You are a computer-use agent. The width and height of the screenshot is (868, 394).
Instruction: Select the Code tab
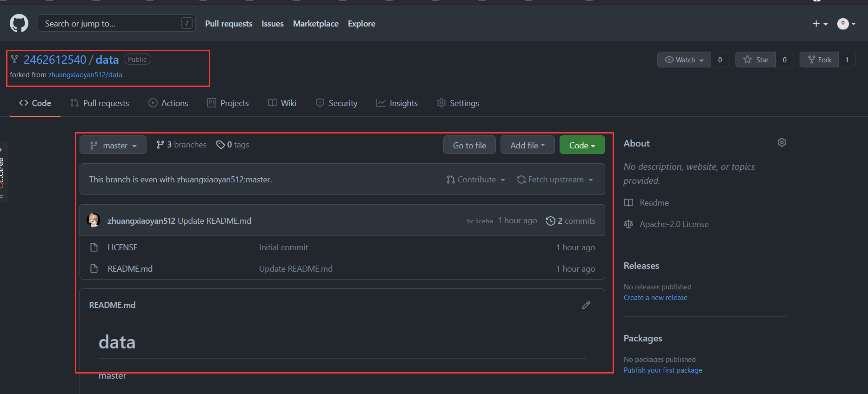[35, 103]
